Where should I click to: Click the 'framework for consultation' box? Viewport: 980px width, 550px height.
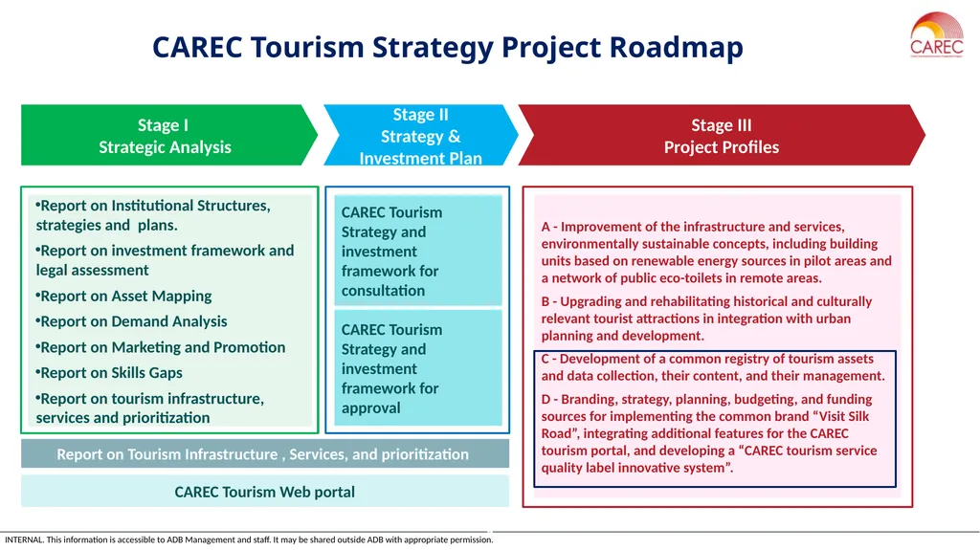click(418, 251)
